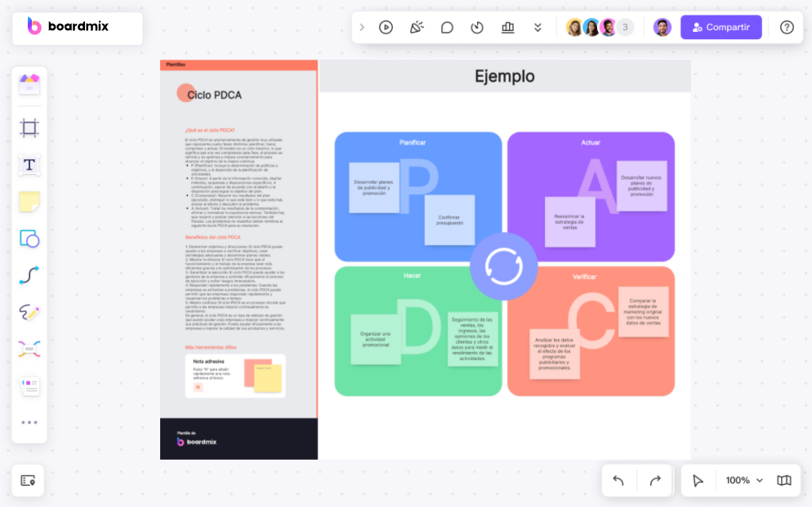The width and height of the screenshot is (812, 507).
Task: Show the 3 additional collaborators
Action: pos(625,28)
